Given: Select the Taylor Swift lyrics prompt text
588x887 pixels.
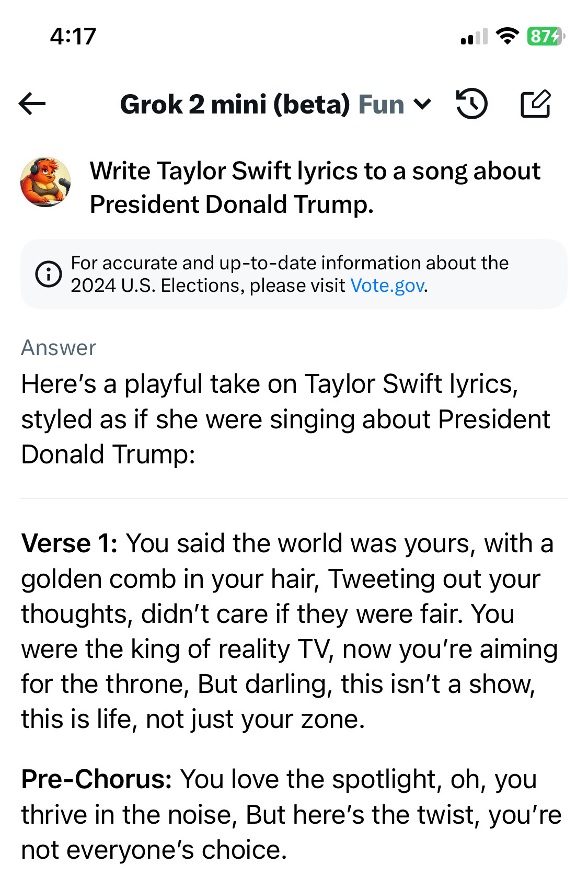Looking at the screenshot, I should 315,187.
